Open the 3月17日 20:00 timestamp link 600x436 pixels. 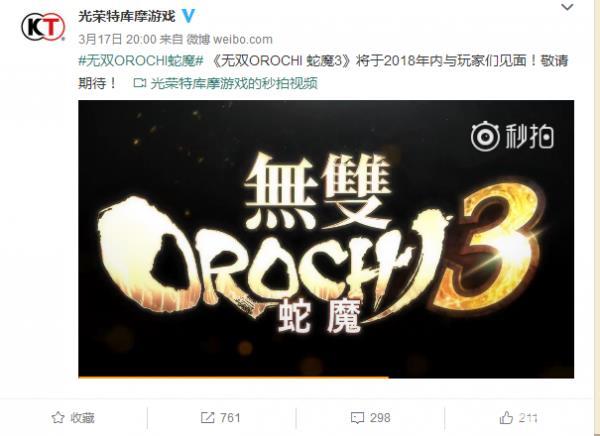coord(117,39)
